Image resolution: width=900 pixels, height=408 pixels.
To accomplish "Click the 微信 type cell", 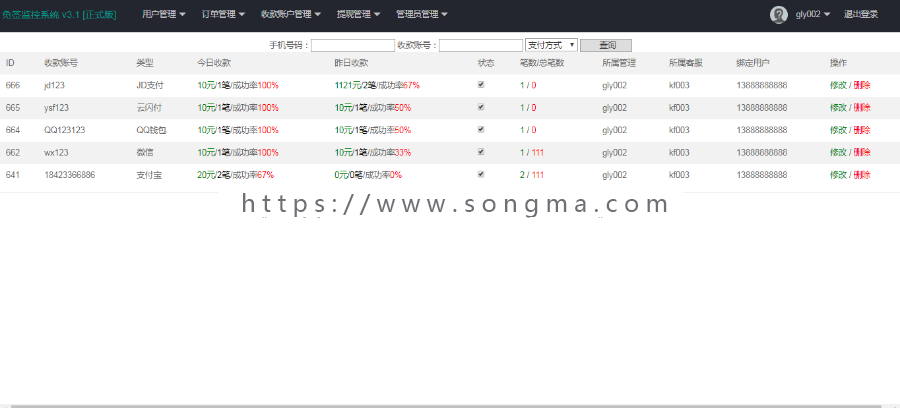I will (145, 152).
